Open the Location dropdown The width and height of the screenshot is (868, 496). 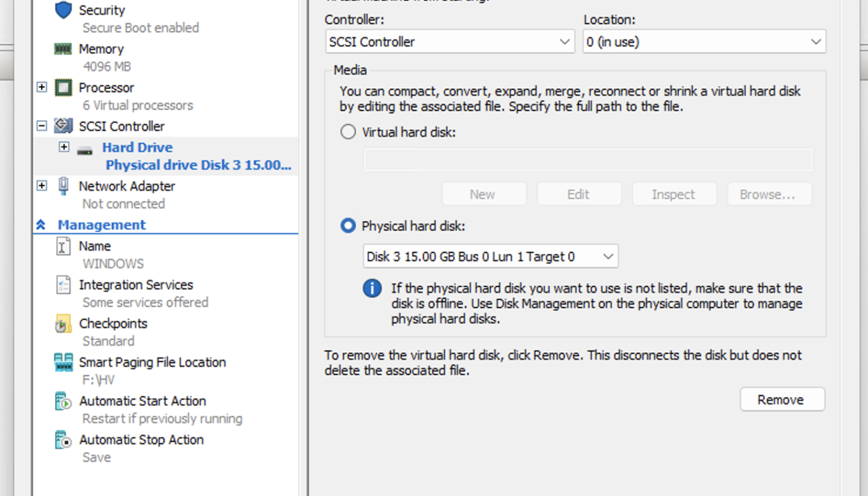pyautogui.click(x=704, y=42)
